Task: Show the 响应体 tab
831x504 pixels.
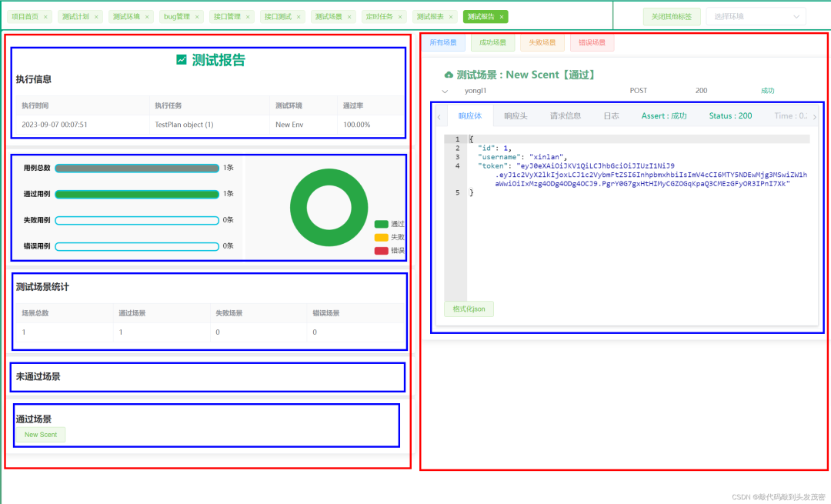Action: click(x=470, y=115)
